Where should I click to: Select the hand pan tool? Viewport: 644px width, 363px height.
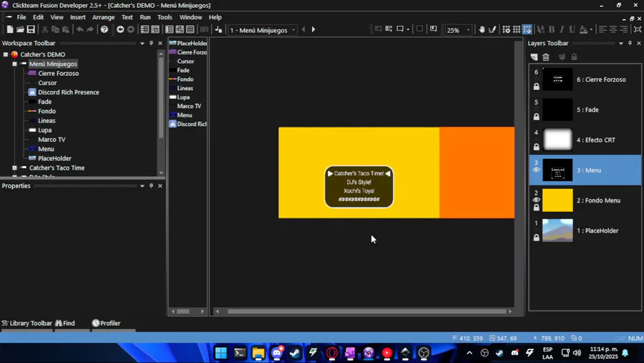[x=482, y=29]
